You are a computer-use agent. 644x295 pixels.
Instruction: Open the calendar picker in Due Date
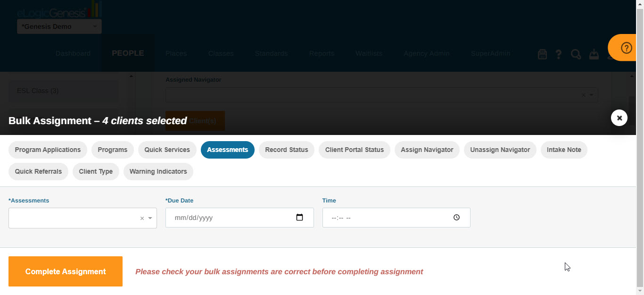pyautogui.click(x=299, y=218)
